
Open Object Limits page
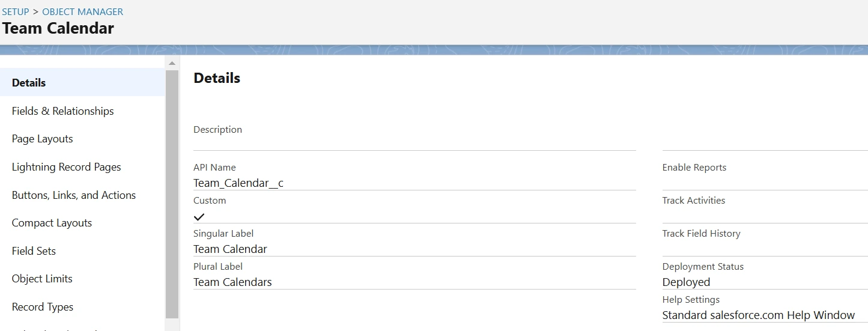(42, 279)
